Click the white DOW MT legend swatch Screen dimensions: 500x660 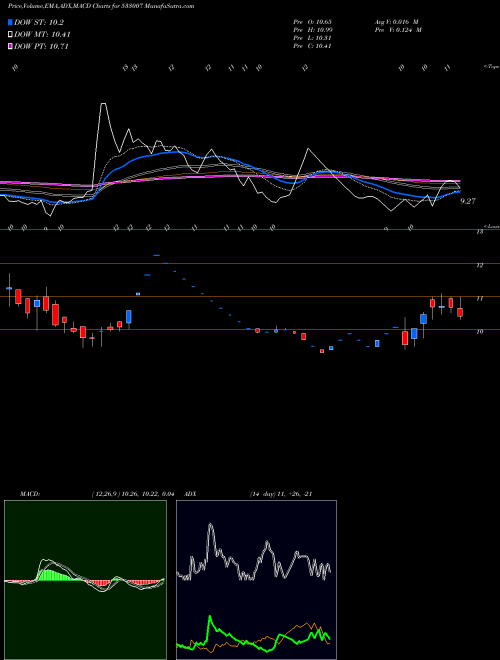tap(10, 34)
